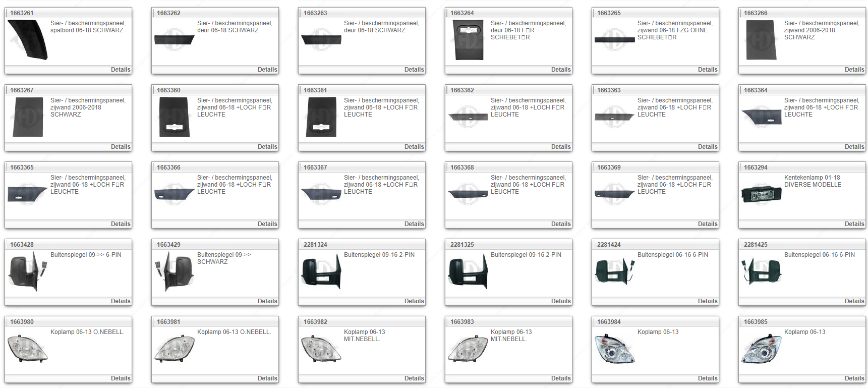Select part number 1663265 header
Screen dimensions: 868x388
pos(609,13)
